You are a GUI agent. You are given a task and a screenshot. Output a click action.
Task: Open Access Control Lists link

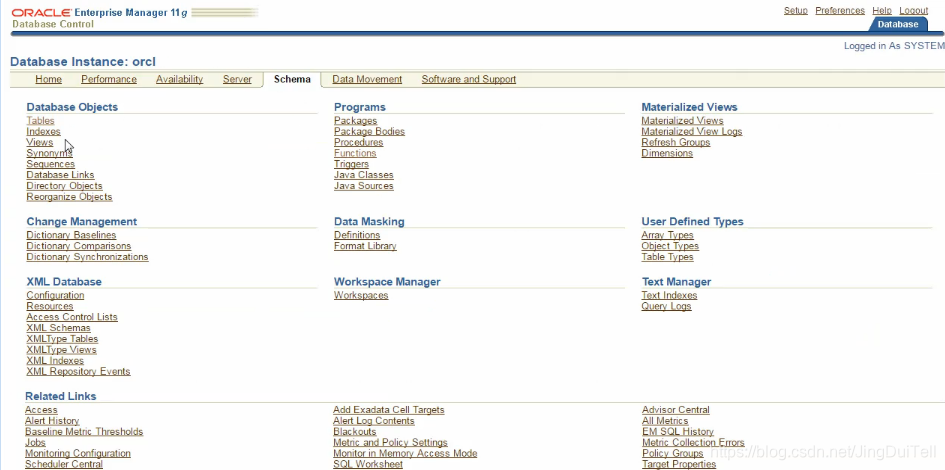72,317
